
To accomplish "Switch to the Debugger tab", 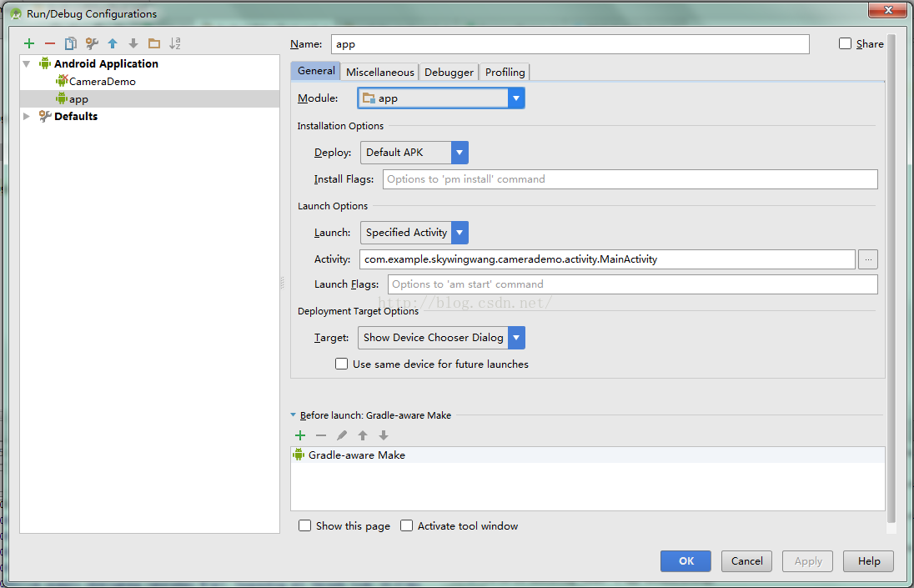I will coord(449,73).
